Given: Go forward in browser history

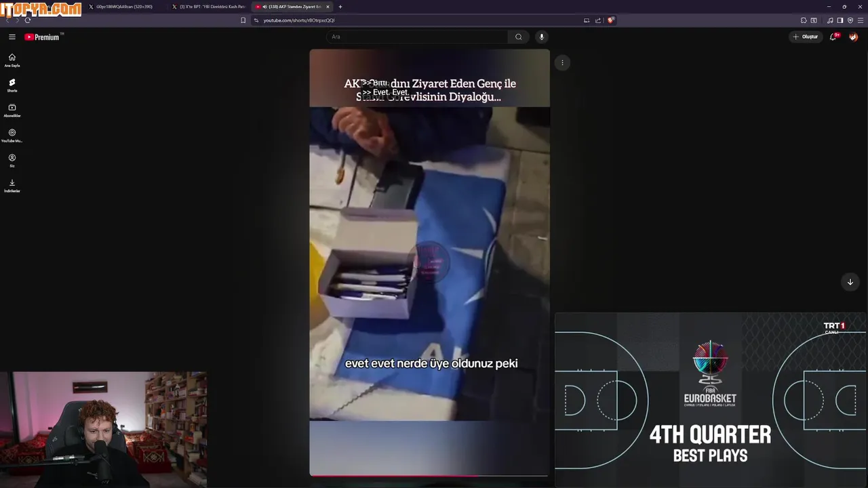Looking at the screenshot, I should click(17, 20).
